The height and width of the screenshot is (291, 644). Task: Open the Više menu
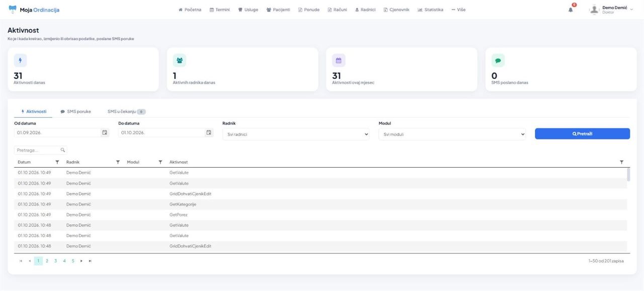458,10
